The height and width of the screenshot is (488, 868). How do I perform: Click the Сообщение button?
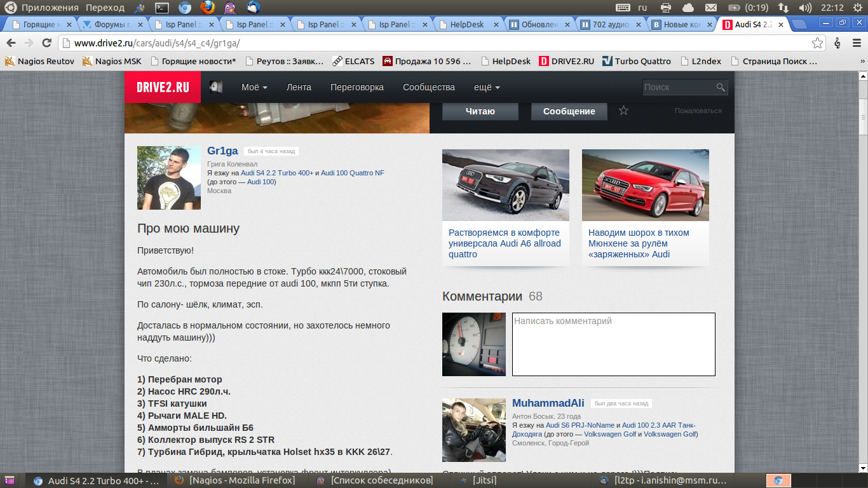[569, 111]
